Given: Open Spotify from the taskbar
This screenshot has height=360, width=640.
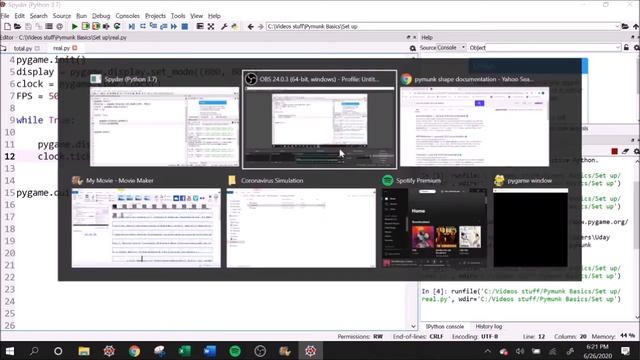Looking at the screenshot, I should 235,351.
